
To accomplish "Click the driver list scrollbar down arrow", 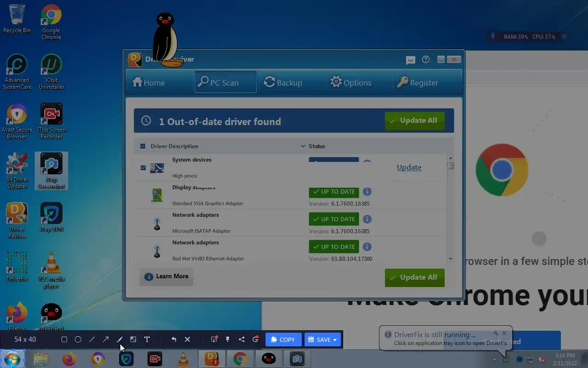I will click(450, 259).
